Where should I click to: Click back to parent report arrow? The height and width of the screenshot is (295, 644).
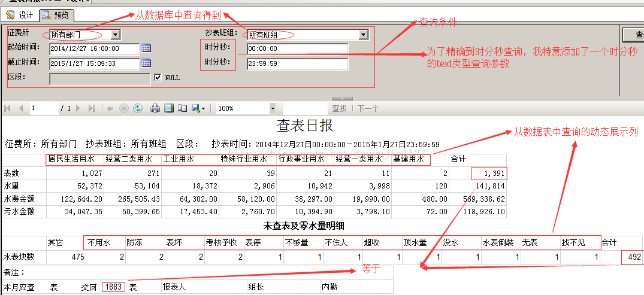pos(110,108)
